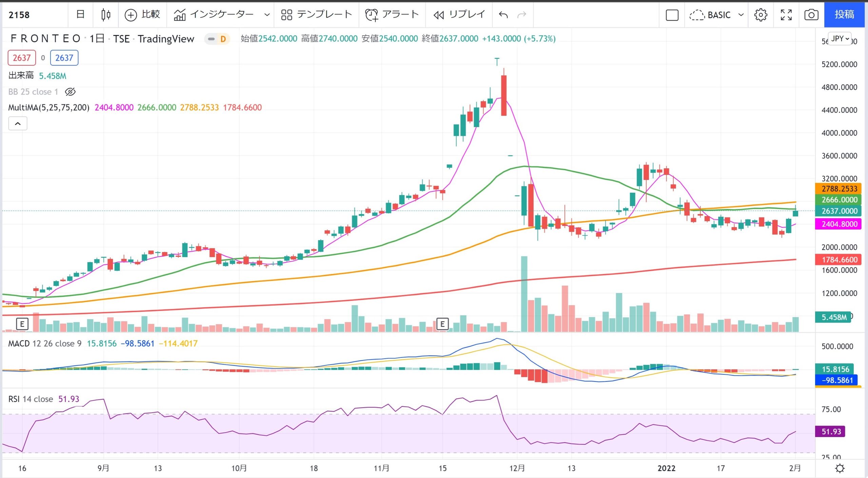
Task: Click the closing value 終値2637.0000 text
Action: [x=450, y=39]
